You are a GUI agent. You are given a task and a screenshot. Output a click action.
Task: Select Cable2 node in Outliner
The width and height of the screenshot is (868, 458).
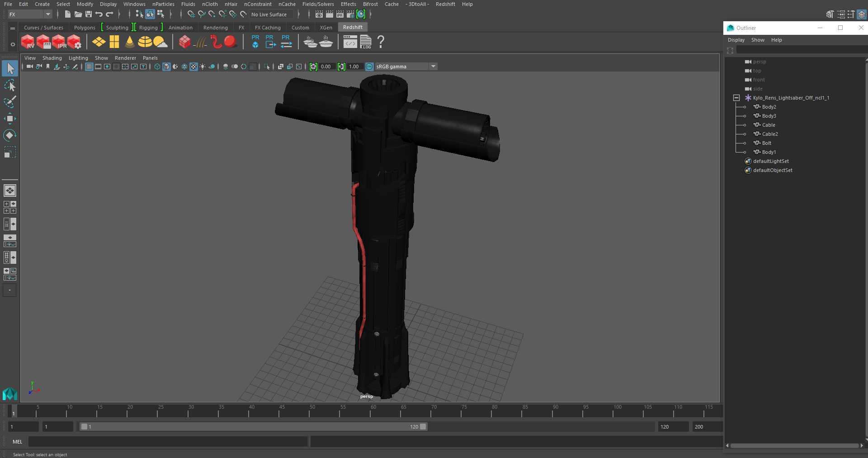tap(770, 134)
